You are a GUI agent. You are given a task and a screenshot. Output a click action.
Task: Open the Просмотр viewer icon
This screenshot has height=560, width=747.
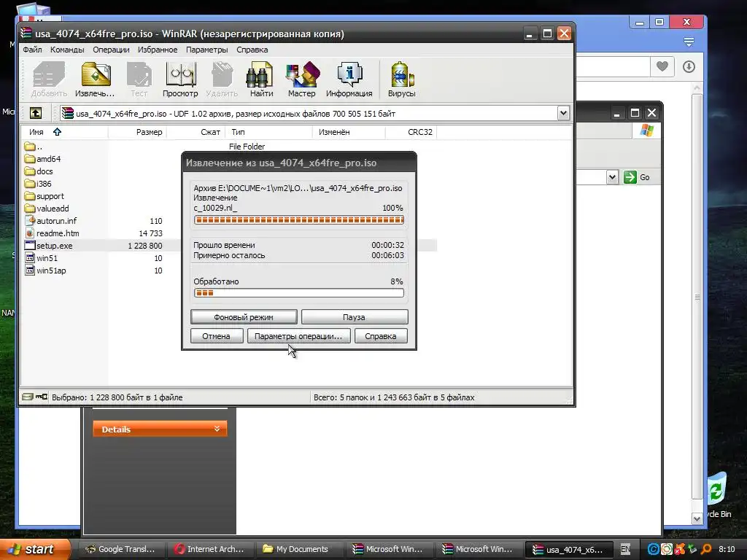180,79
